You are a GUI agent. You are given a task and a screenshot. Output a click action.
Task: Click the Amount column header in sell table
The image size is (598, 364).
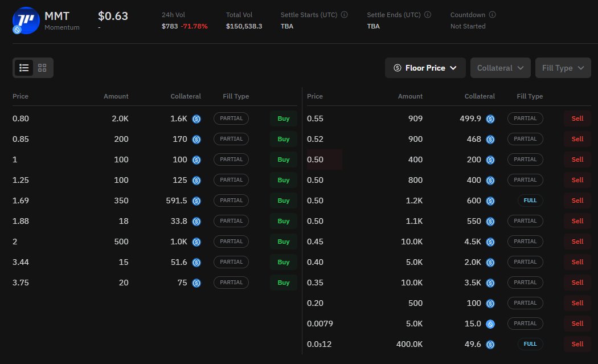[x=411, y=96]
